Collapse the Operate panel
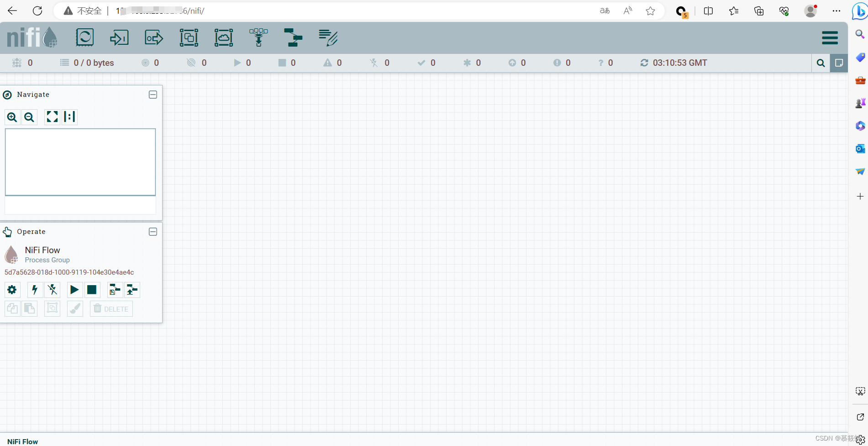 click(x=153, y=232)
